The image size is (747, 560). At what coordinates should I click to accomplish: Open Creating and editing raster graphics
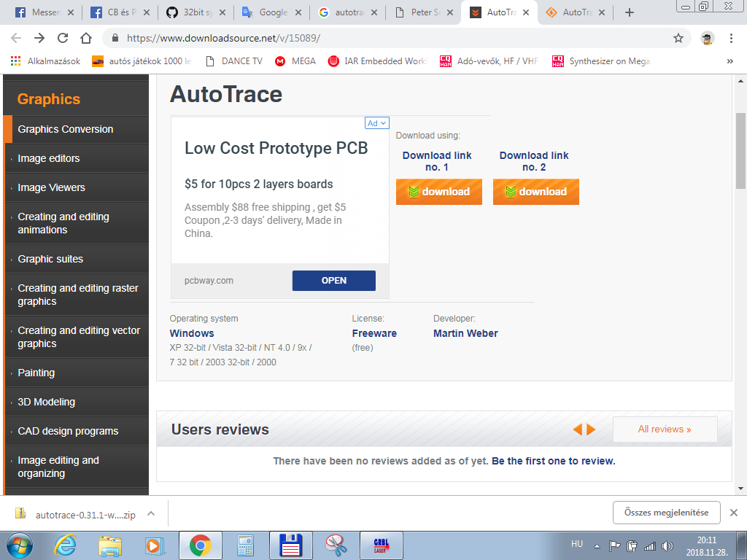[x=78, y=295]
